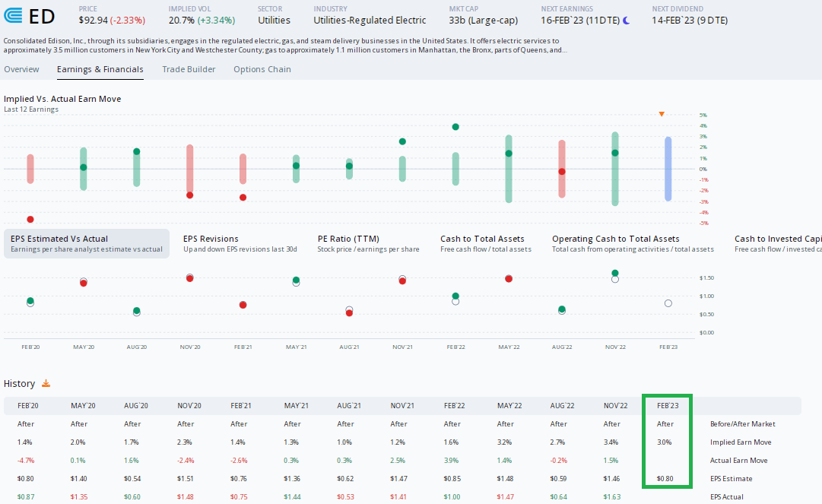Click the Utilities-Regulated Electric industry text
Image resolution: width=822 pixels, height=504 pixels.
[370, 21]
